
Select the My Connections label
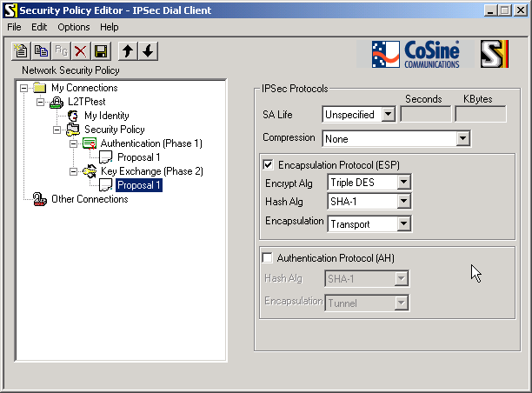pyautogui.click(x=84, y=88)
